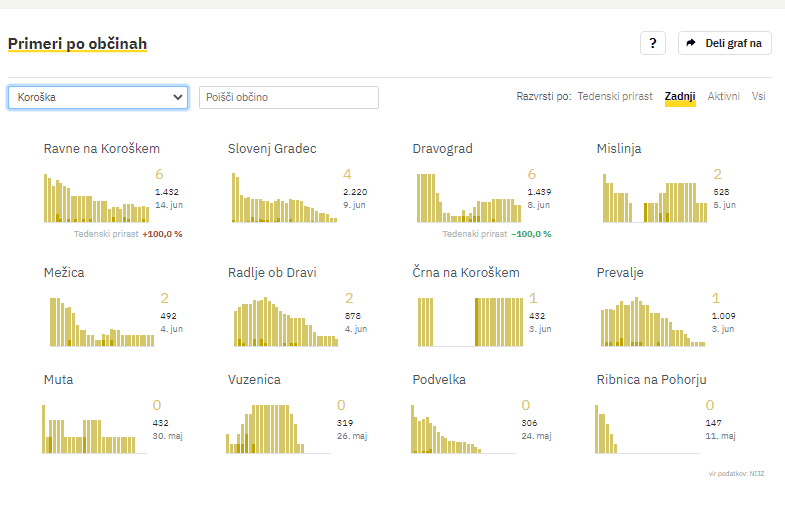
Task: Click the Primeri po občinah heading
Action: 77,44
